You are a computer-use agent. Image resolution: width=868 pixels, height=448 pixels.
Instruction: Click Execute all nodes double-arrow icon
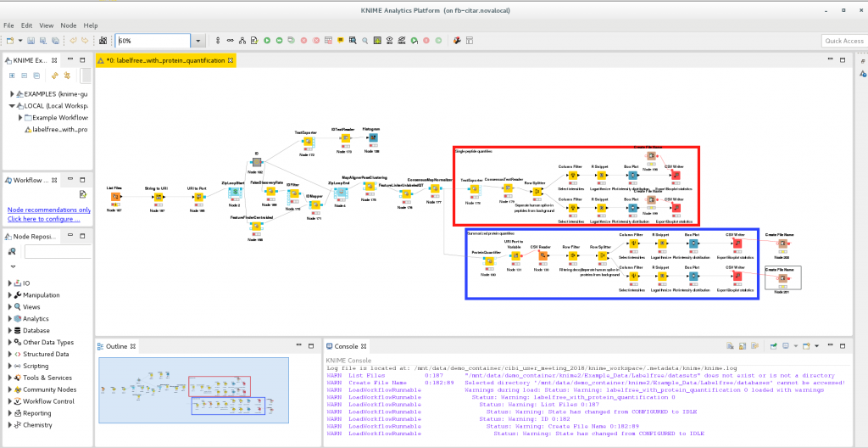coord(279,41)
